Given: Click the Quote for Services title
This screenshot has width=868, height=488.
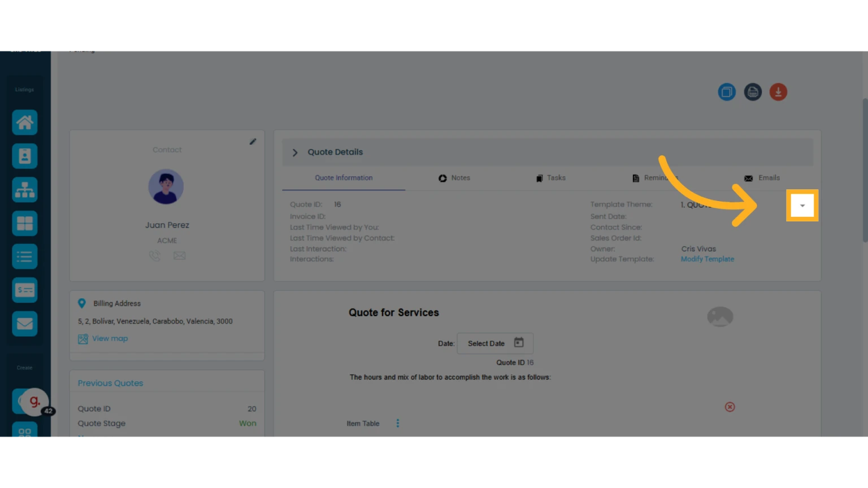Looking at the screenshot, I should (394, 313).
